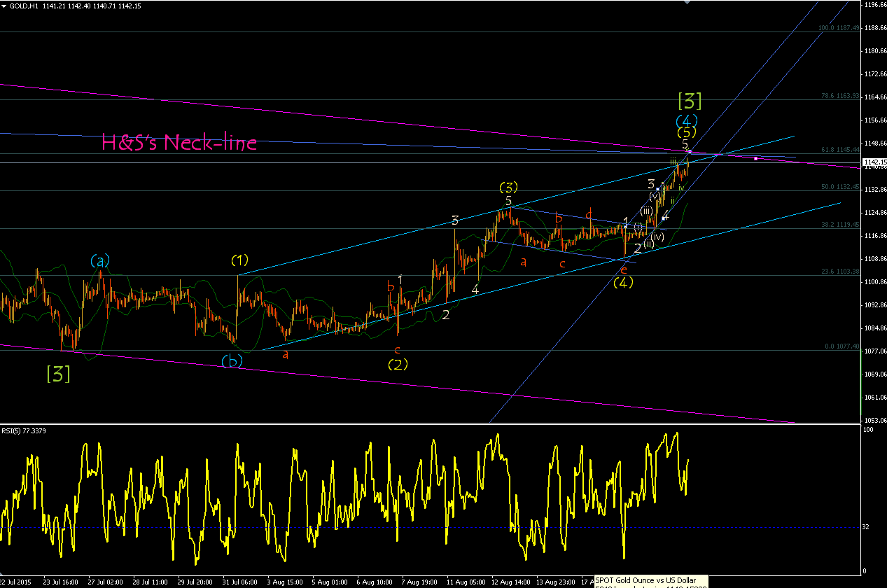
Task: Select the yellow (3) wave label
Action: (x=509, y=187)
